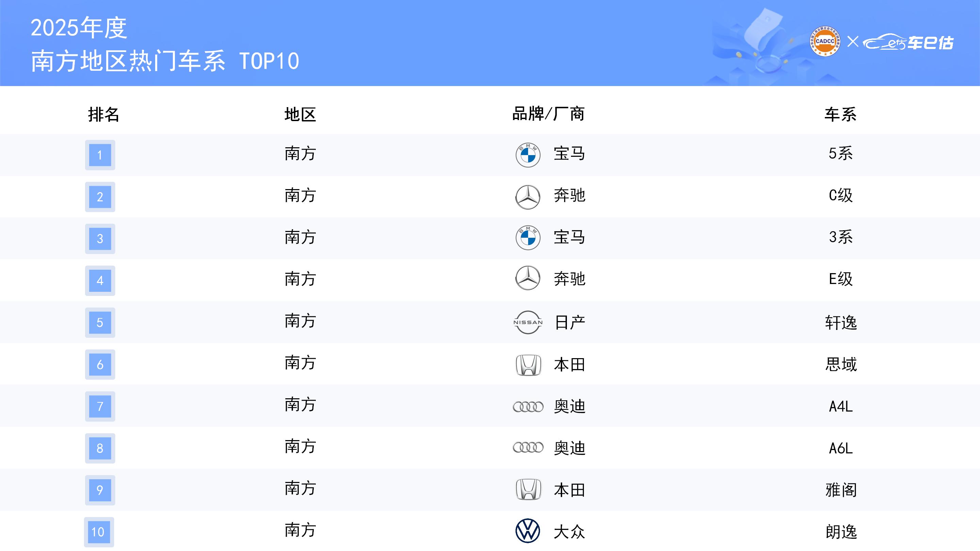Select the Honda logo in the 思域 row

click(528, 365)
